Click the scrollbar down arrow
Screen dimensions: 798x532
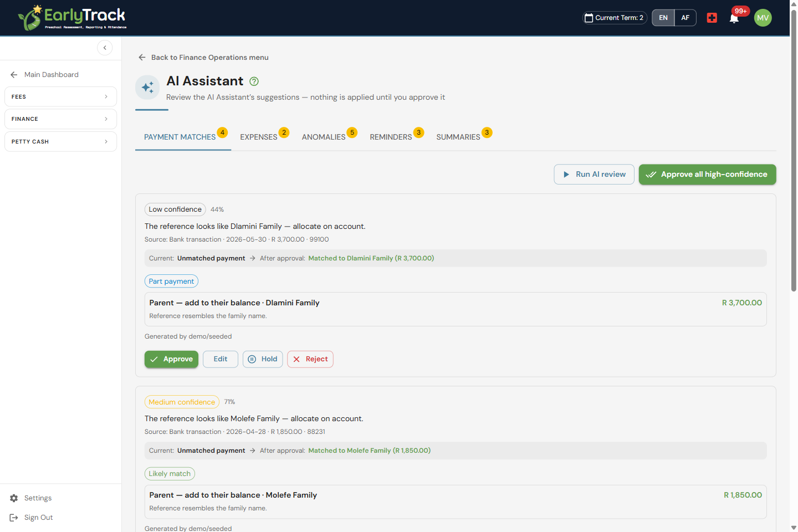click(794, 528)
